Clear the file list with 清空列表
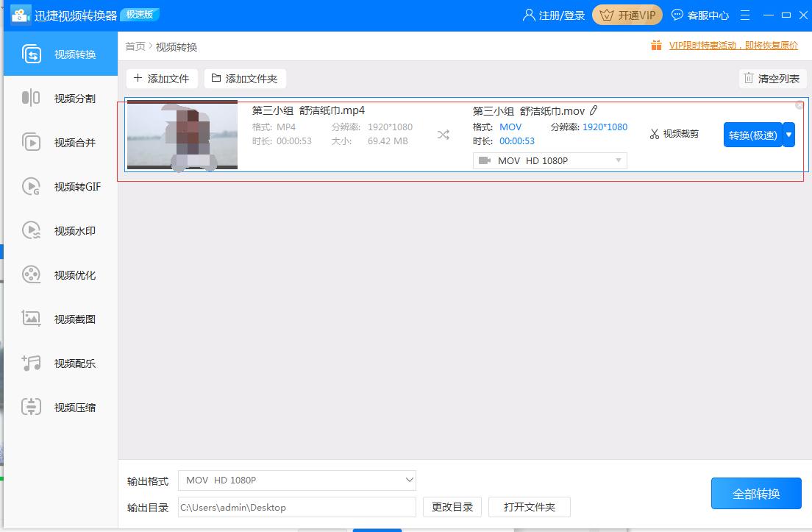This screenshot has height=532, width=812. 772,78
